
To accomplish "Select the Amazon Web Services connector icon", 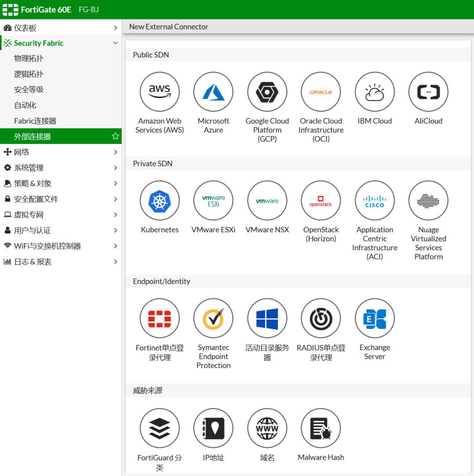I will [x=160, y=92].
